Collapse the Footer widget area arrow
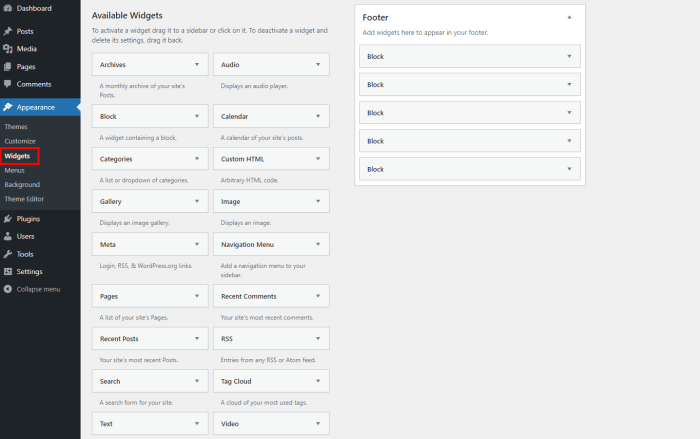 (x=569, y=17)
